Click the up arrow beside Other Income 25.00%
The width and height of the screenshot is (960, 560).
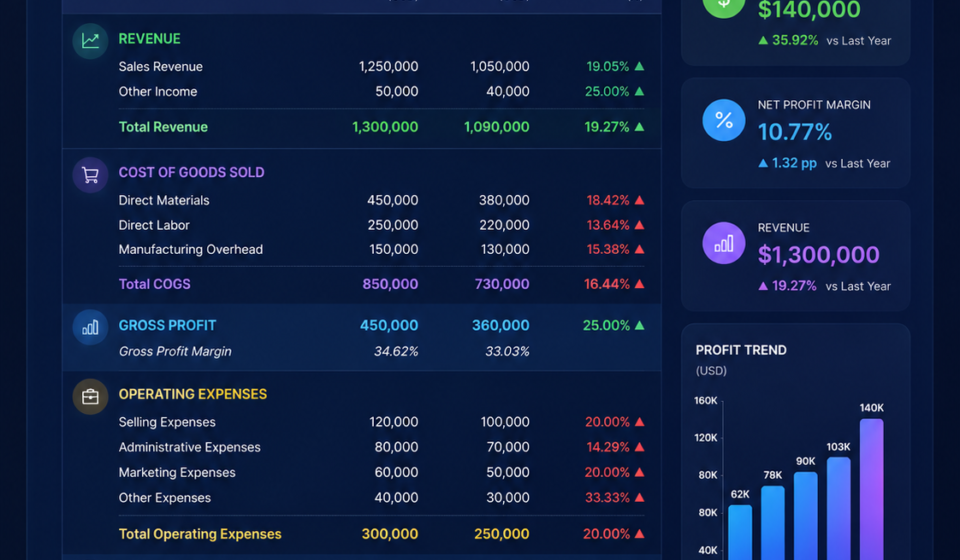coord(639,91)
